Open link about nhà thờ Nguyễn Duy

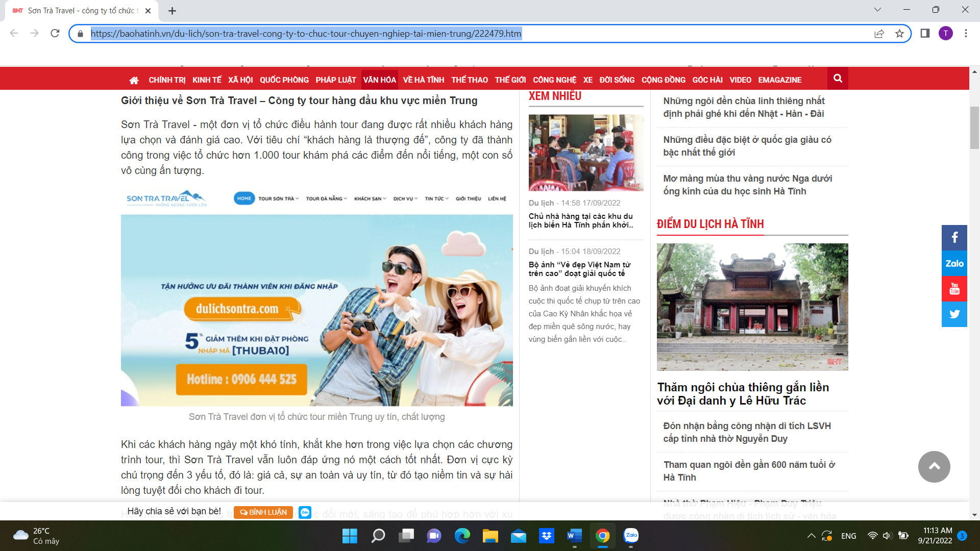[747, 432]
